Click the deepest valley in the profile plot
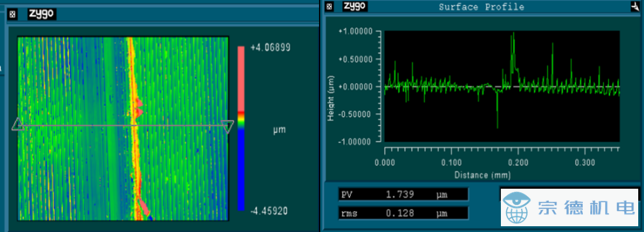644x232 pixels. (x=497, y=127)
